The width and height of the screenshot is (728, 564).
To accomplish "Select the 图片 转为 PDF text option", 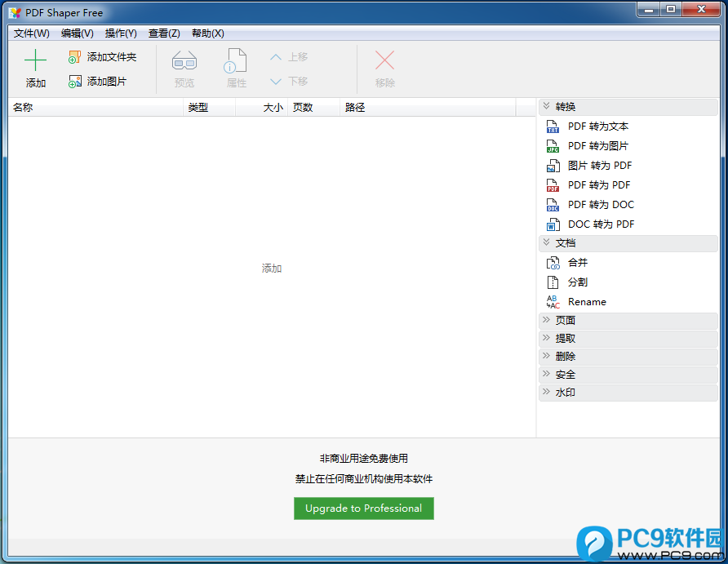I will pyautogui.click(x=599, y=166).
